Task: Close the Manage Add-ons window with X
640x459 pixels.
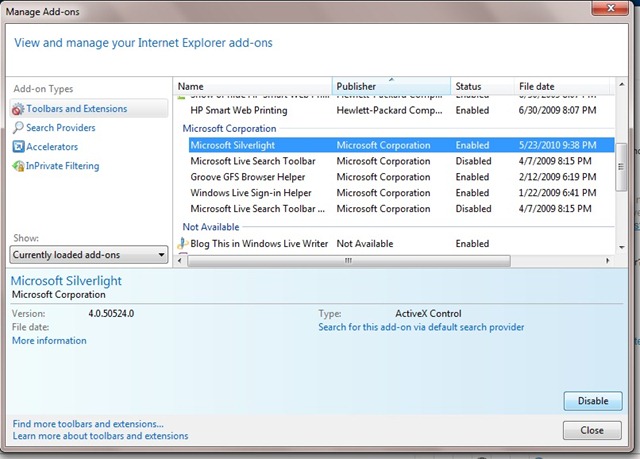Action: point(611,8)
